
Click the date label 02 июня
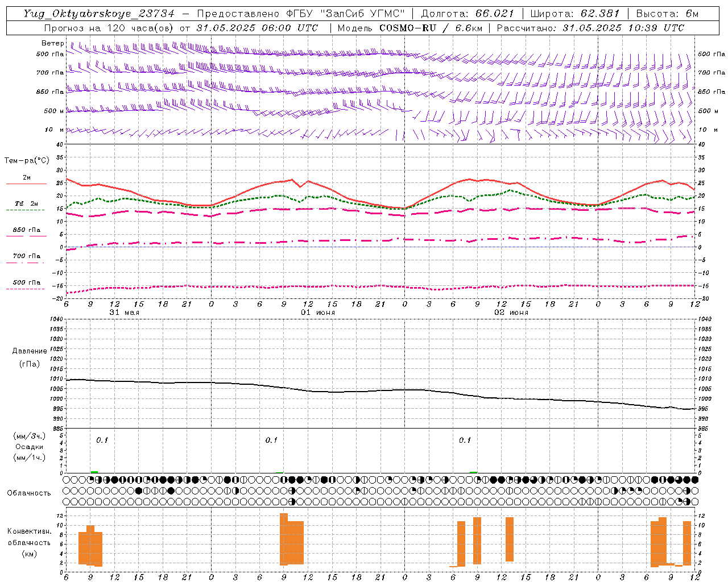point(511,313)
